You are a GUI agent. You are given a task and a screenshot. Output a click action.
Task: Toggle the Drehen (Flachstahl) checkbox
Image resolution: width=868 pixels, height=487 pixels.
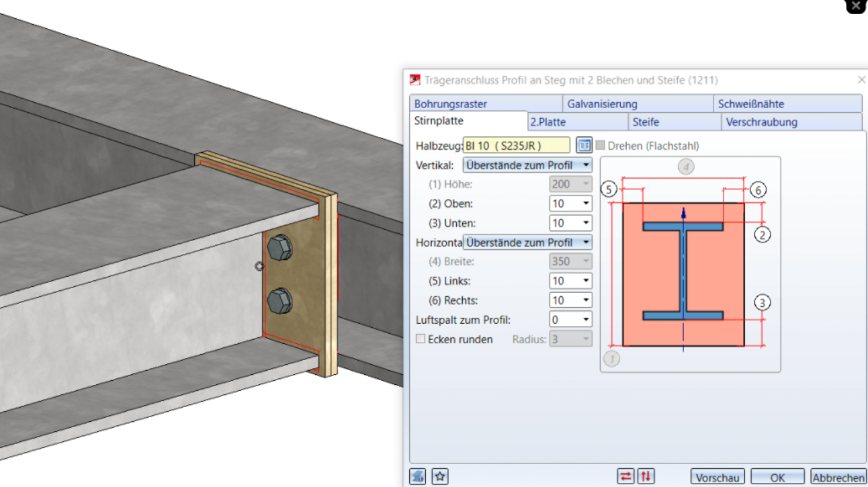[601, 146]
